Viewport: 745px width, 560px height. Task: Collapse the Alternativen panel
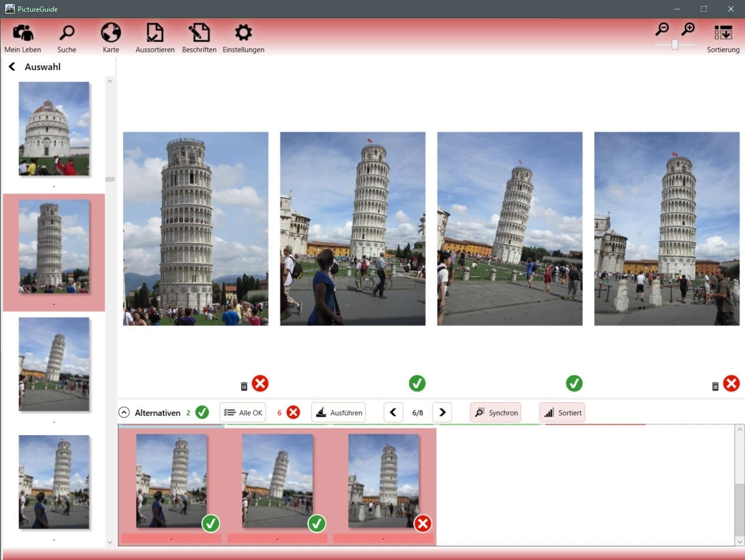tap(124, 413)
